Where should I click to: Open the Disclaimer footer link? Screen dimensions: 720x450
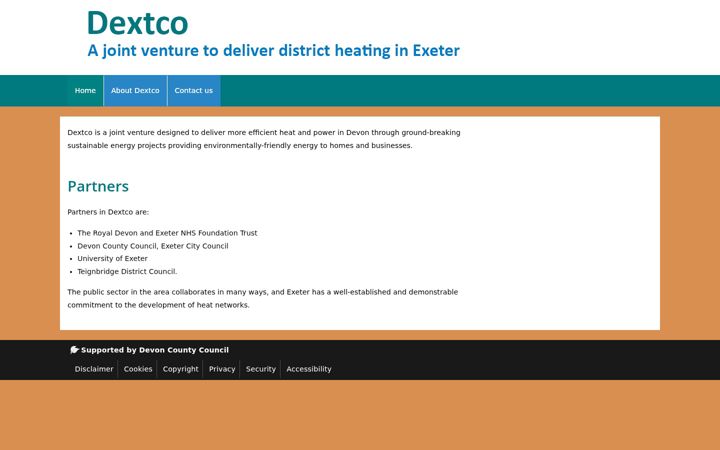[x=94, y=369]
